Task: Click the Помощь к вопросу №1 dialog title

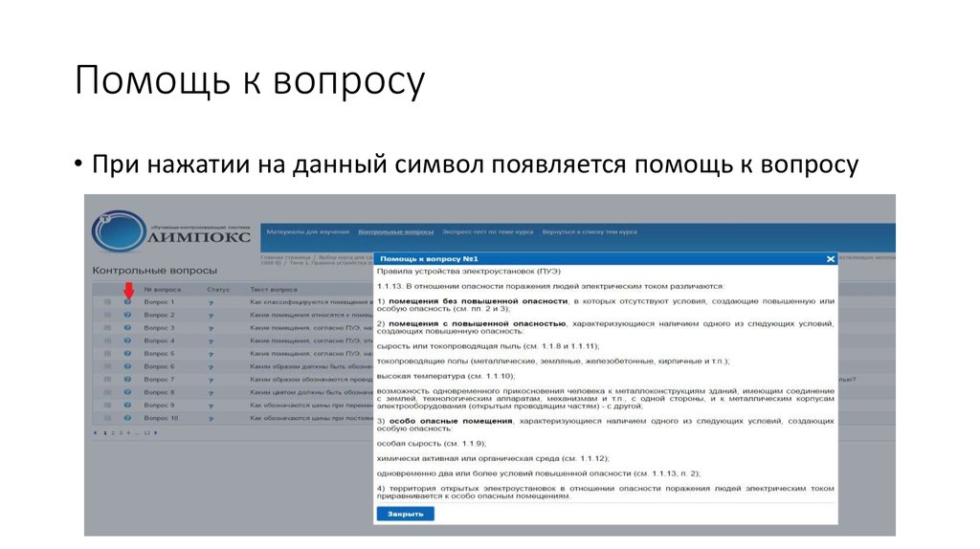Action: point(429,258)
